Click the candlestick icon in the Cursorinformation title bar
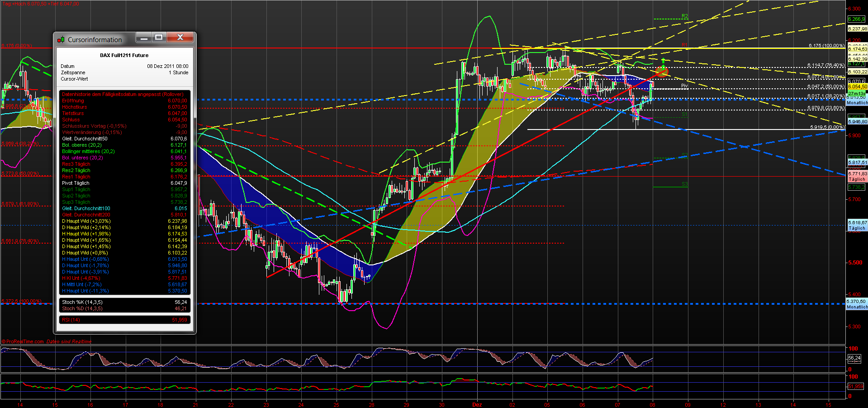This screenshot has height=408, width=868. (x=60, y=39)
